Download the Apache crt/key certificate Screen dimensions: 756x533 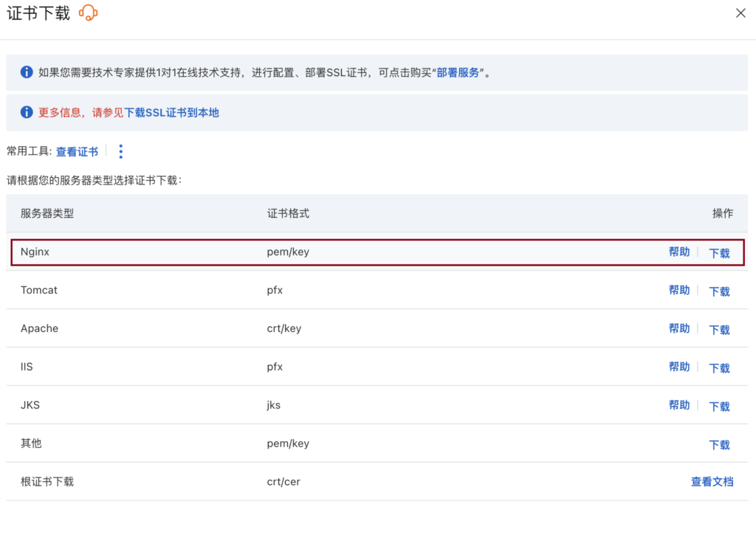click(719, 329)
